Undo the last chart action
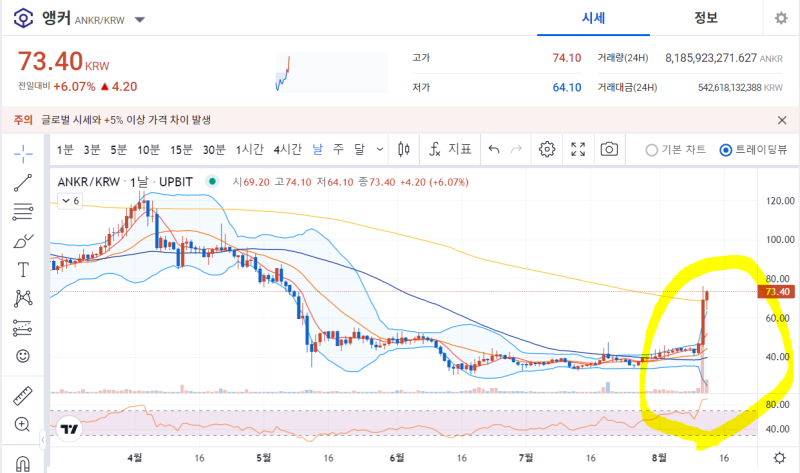 coord(494,150)
